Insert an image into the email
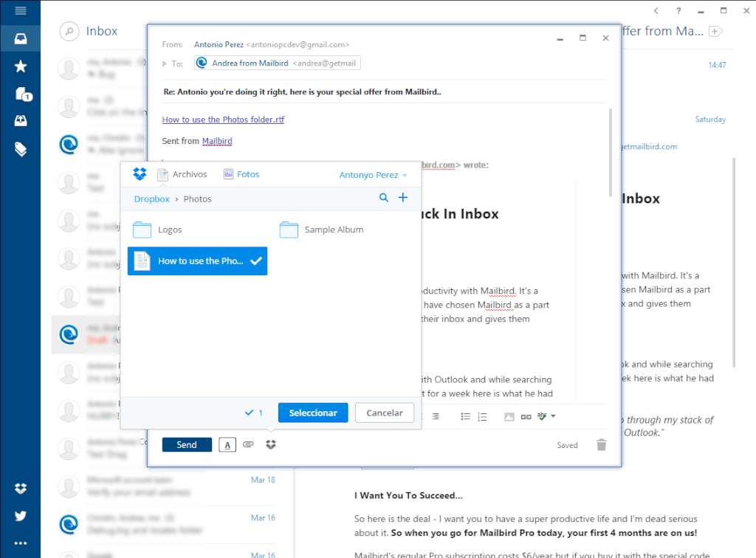The width and height of the screenshot is (756, 558). [x=509, y=417]
